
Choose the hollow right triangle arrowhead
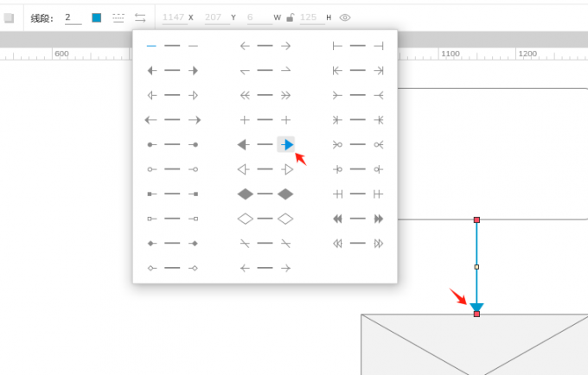[x=286, y=169]
